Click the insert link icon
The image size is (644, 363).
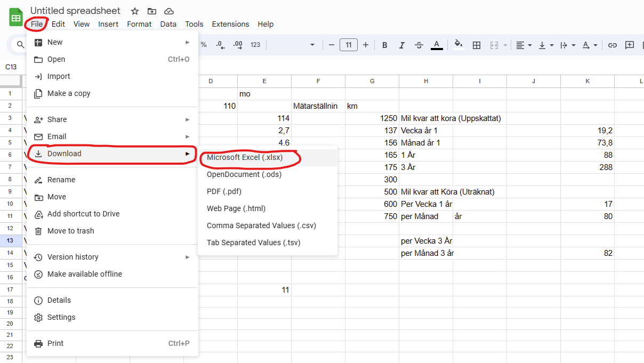tap(613, 45)
